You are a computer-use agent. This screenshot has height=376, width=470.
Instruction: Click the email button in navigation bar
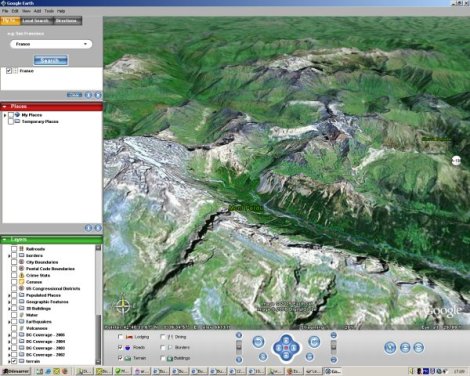419,348
